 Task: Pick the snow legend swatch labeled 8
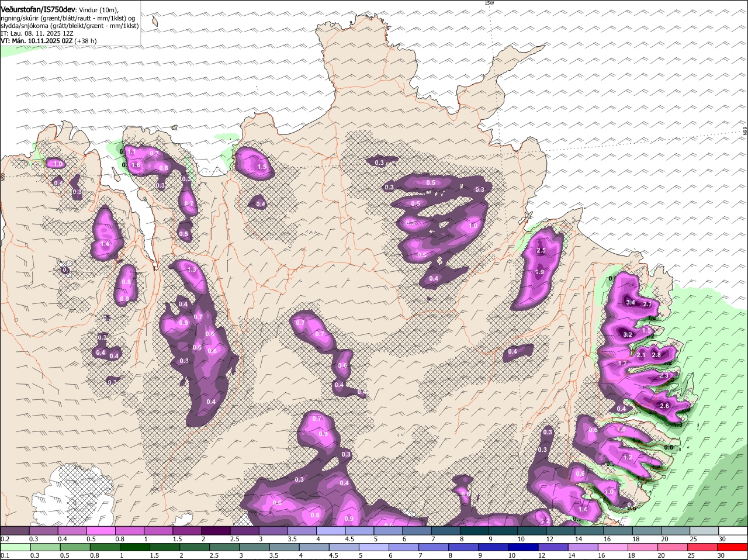pyautogui.click(x=475, y=531)
